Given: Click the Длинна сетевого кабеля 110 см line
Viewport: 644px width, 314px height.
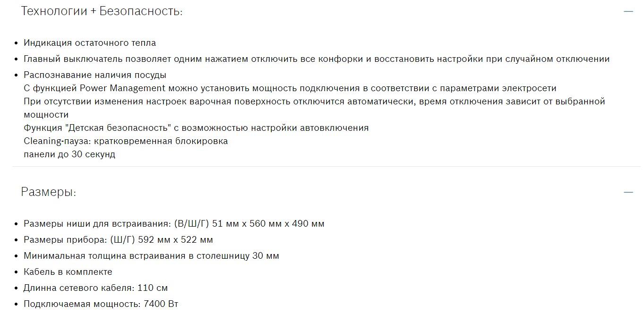Looking at the screenshot, I should [95, 288].
